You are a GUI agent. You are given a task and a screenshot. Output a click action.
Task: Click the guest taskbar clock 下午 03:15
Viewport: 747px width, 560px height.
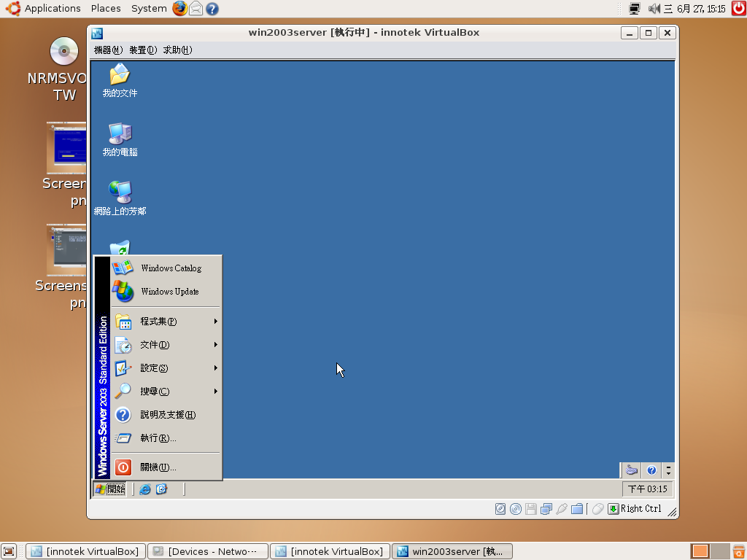click(648, 489)
